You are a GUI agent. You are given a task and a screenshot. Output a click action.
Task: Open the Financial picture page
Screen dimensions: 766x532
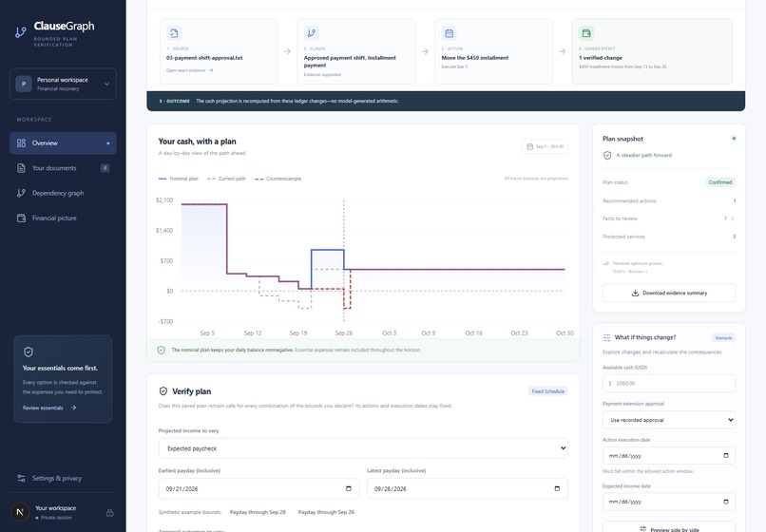click(63, 218)
